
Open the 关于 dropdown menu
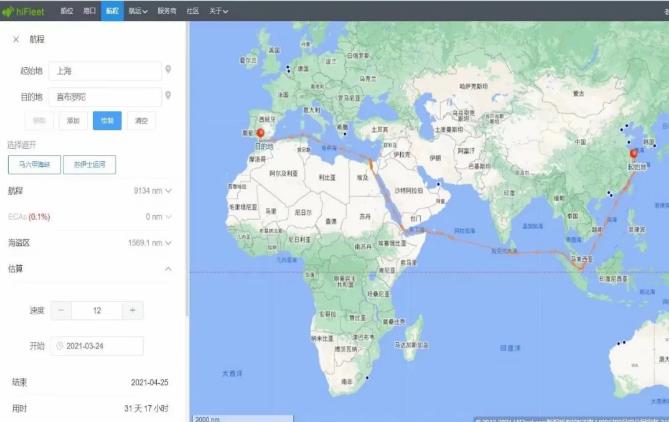(x=218, y=11)
